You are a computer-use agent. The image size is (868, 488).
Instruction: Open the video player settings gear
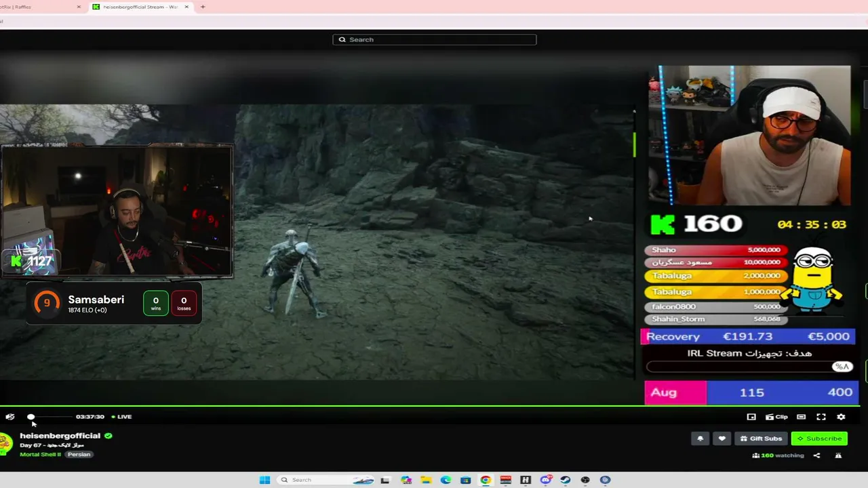pyautogui.click(x=841, y=417)
